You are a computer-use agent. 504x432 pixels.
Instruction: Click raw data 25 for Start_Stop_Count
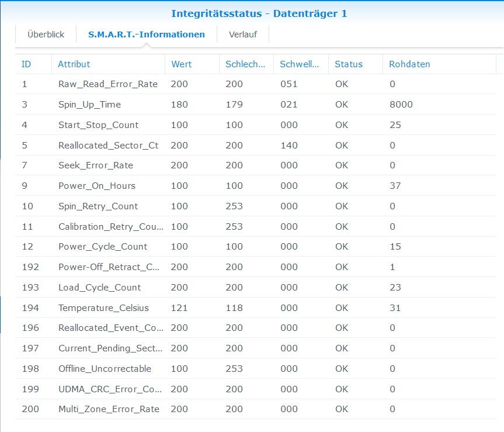tap(395, 125)
